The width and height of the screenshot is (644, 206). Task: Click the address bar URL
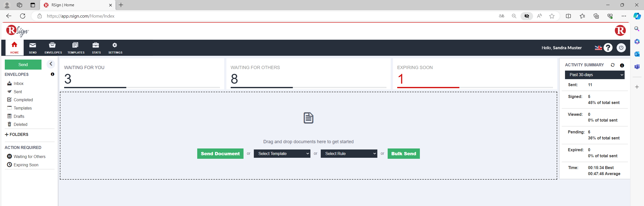tap(80, 16)
